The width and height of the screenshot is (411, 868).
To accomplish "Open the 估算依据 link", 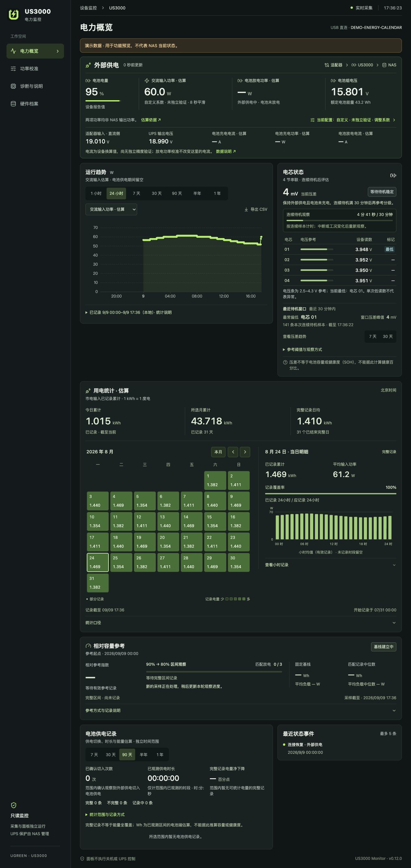I will click(x=151, y=120).
